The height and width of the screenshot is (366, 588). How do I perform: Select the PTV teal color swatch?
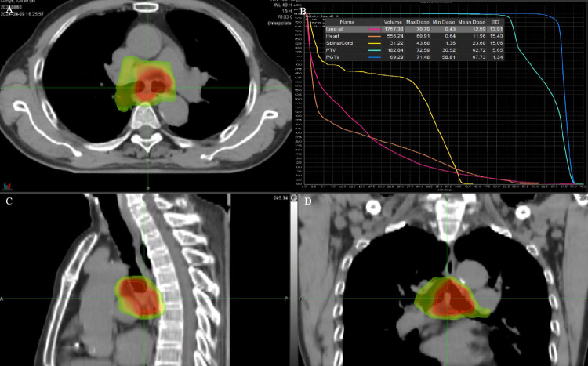point(374,50)
